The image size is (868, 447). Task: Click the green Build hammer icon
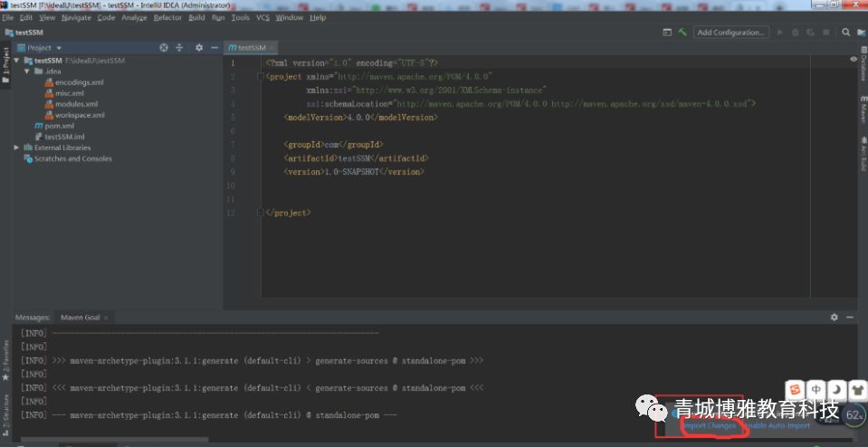click(x=682, y=32)
